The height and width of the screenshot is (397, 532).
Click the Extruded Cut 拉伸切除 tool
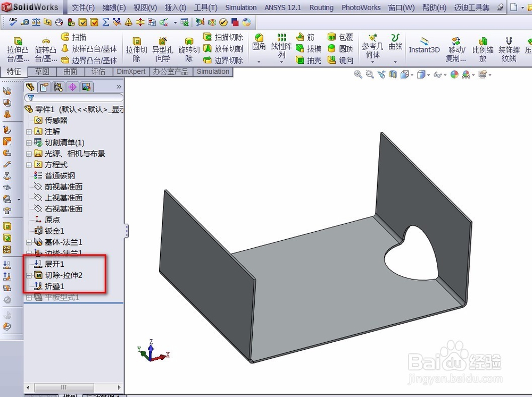pos(136,49)
